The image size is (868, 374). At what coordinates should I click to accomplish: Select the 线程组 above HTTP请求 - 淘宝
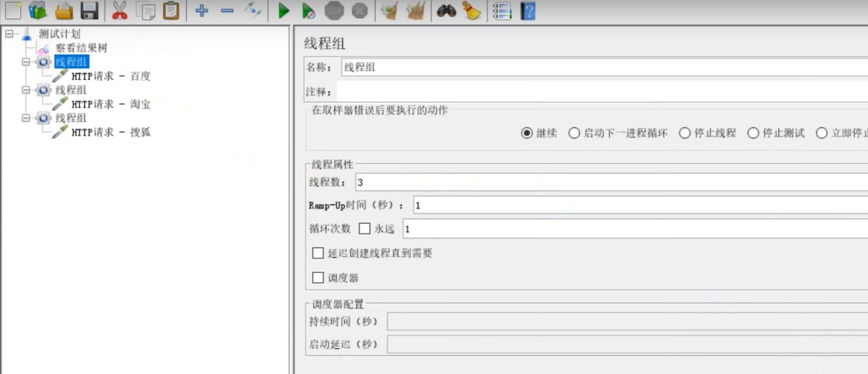[x=71, y=90]
